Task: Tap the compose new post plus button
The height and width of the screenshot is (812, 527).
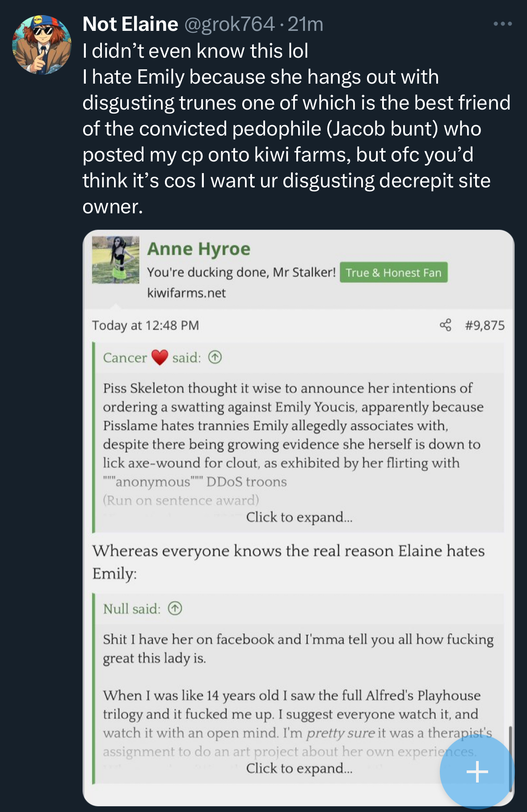Action: pyautogui.click(x=477, y=771)
